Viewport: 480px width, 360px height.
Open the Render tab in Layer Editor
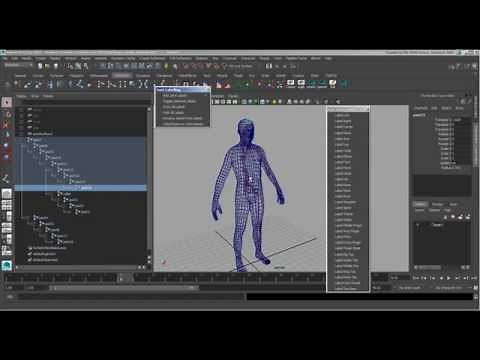(437, 204)
